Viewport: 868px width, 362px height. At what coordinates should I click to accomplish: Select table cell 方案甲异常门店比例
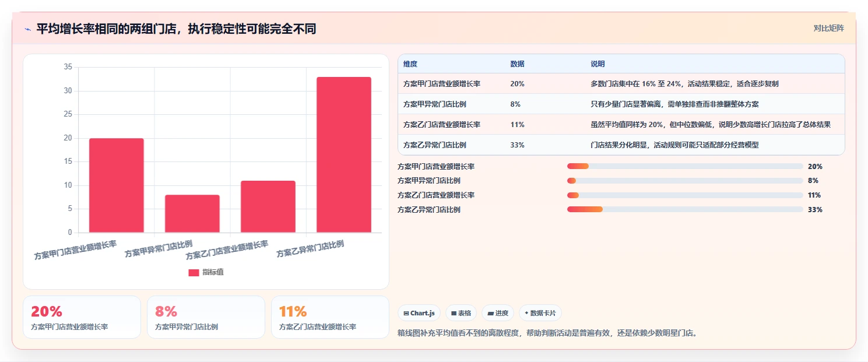(x=434, y=104)
